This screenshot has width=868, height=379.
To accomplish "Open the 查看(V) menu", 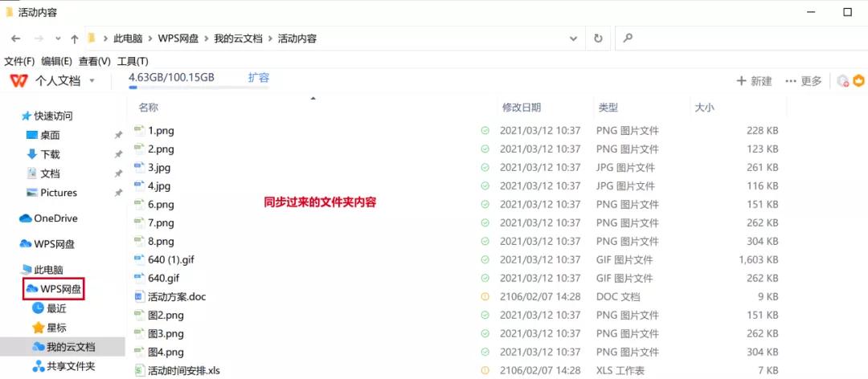I will coord(94,61).
